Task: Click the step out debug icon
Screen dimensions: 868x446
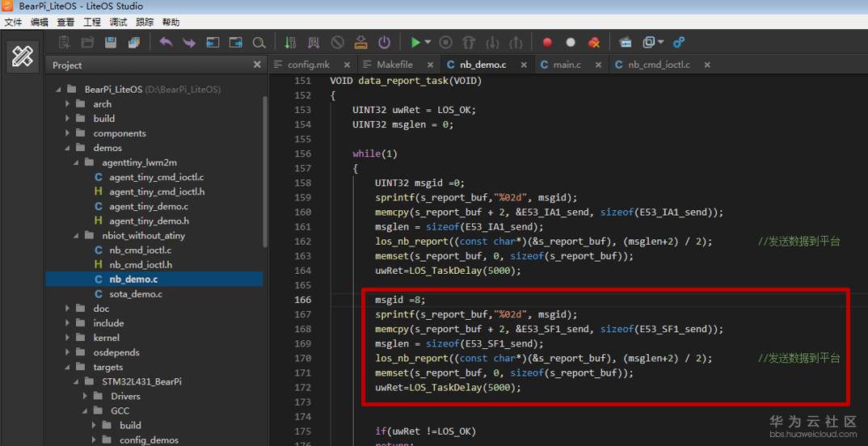Action: tap(516, 43)
